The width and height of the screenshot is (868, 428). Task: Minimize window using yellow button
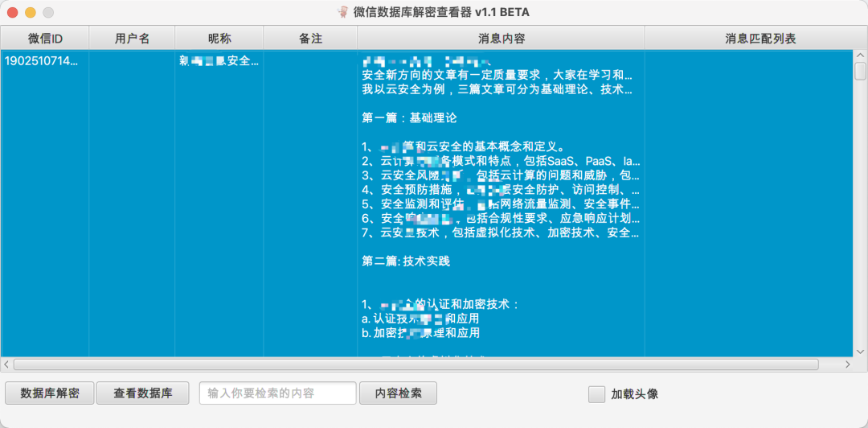30,12
